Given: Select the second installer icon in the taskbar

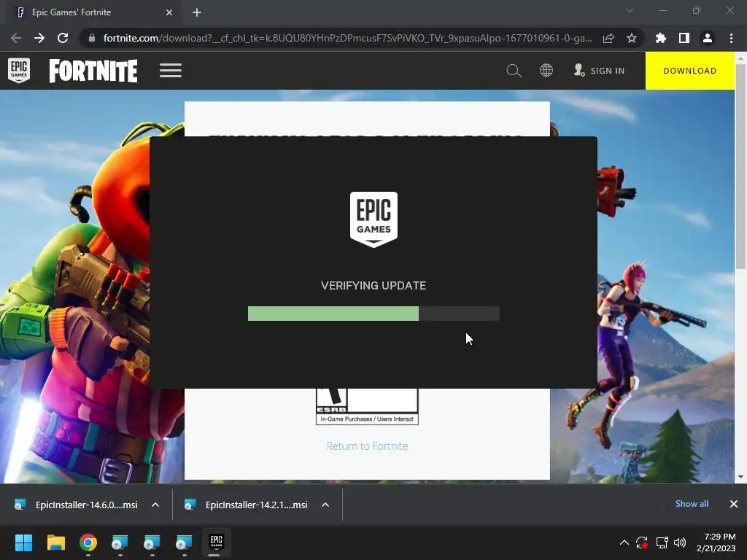Looking at the screenshot, I should click(152, 542).
